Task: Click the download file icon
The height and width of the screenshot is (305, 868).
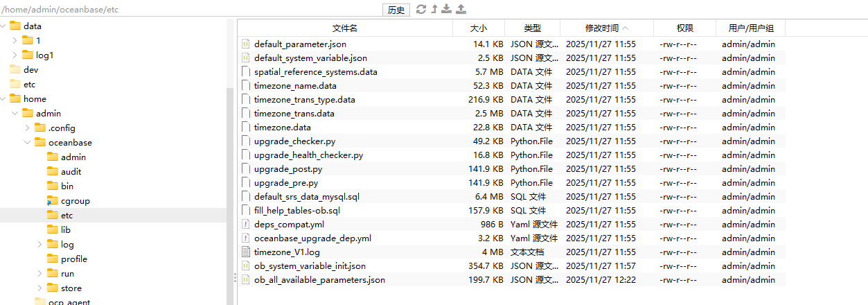Action: 447,9
